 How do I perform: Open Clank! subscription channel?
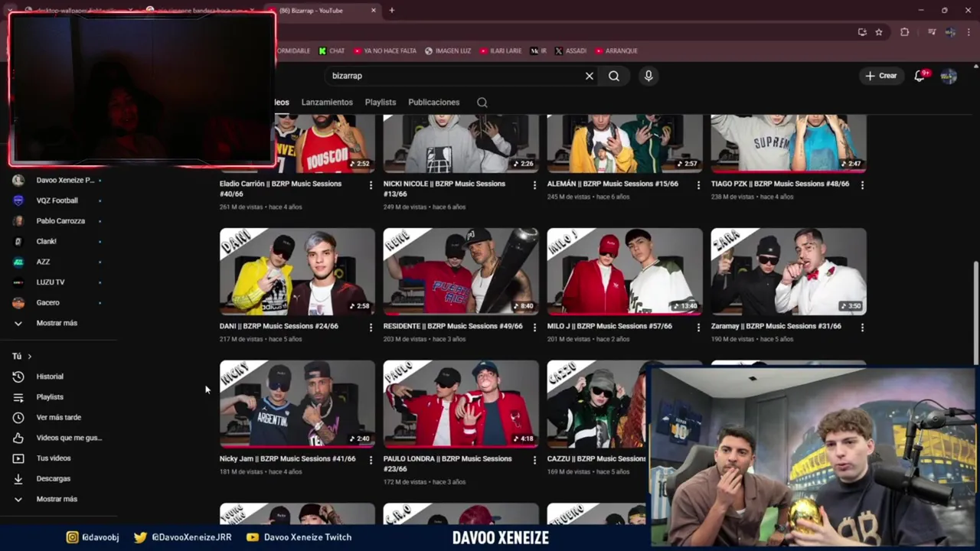(x=47, y=241)
